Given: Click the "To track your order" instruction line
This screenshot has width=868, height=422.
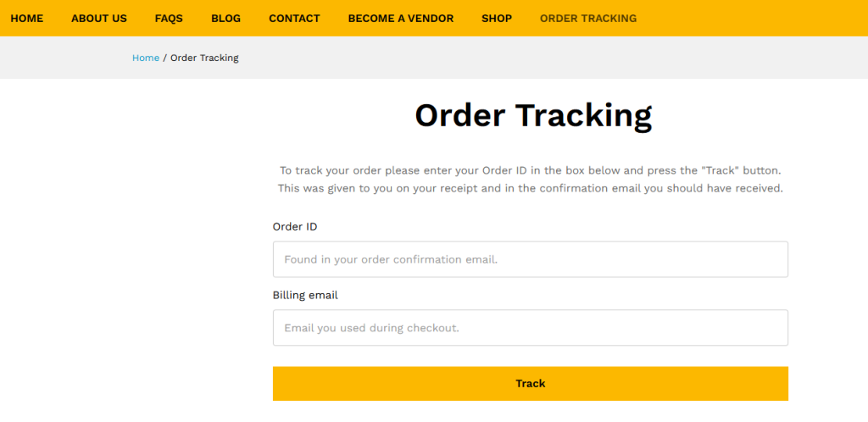Looking at the screenshot, I should coord(530,169).
